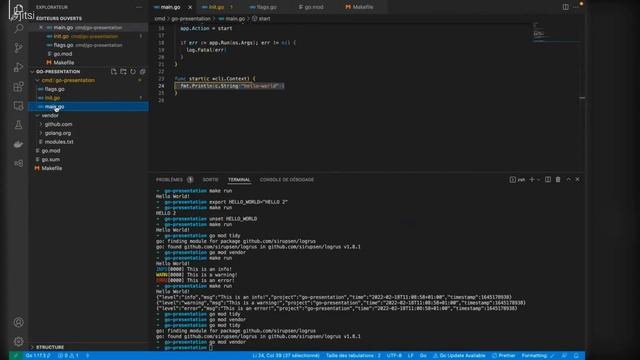Open editor more actions ellipsis
Screen dimensions: 640x360
(576, 7)
